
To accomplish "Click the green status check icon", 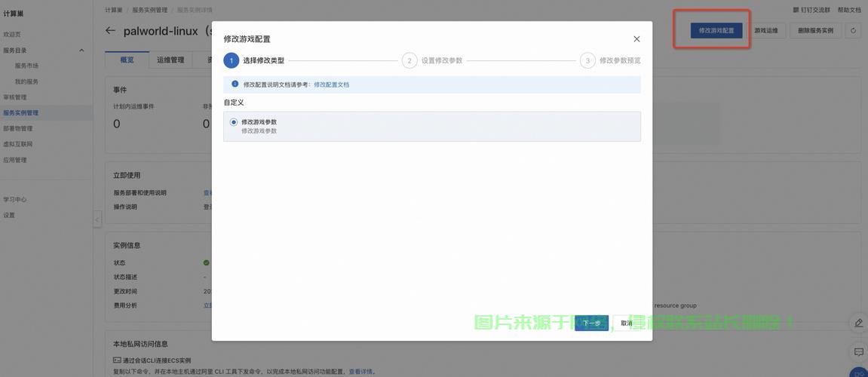I will coord(207,262).
